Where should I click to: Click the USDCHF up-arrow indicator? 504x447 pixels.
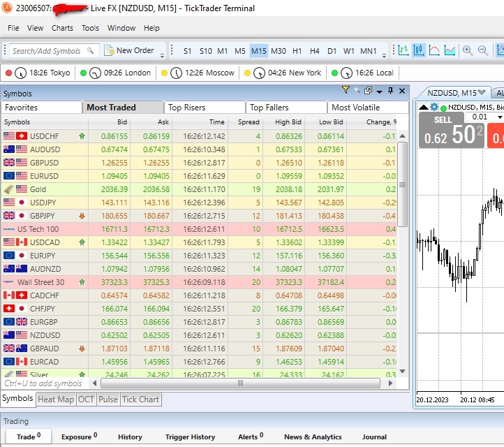click(82, 136)
